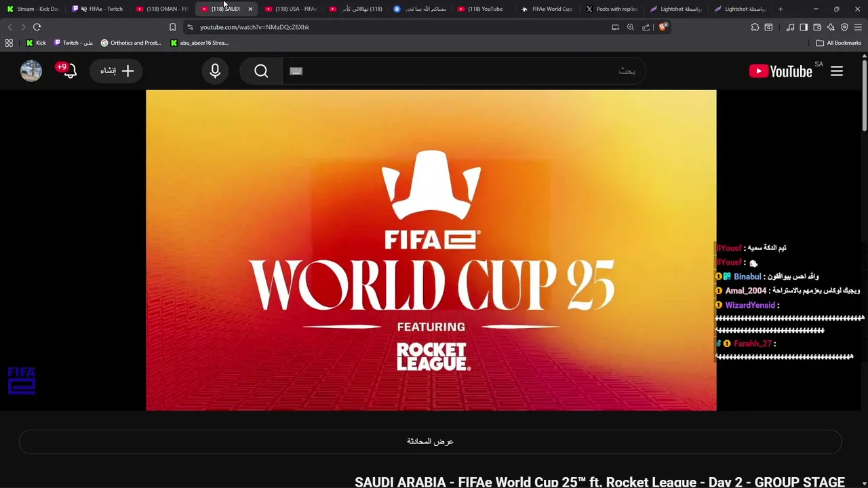Screen dimensions: 868x488
Task: Click the إنشاء create button
Action: pos(117,71)
